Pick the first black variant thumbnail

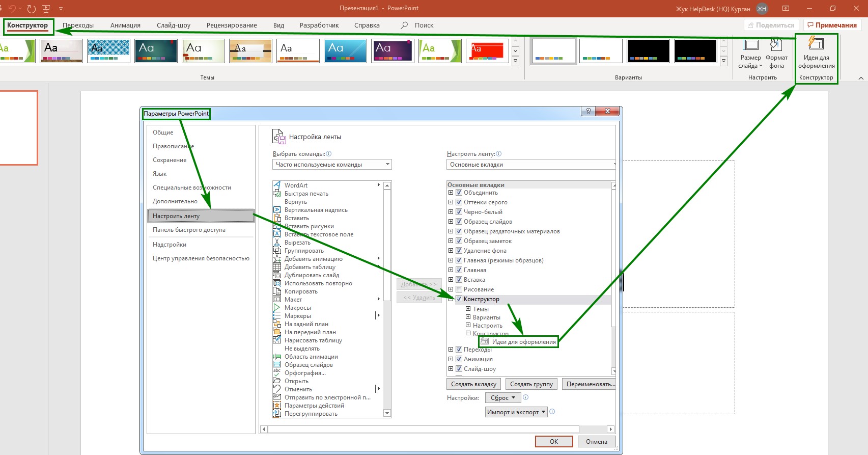648,51
